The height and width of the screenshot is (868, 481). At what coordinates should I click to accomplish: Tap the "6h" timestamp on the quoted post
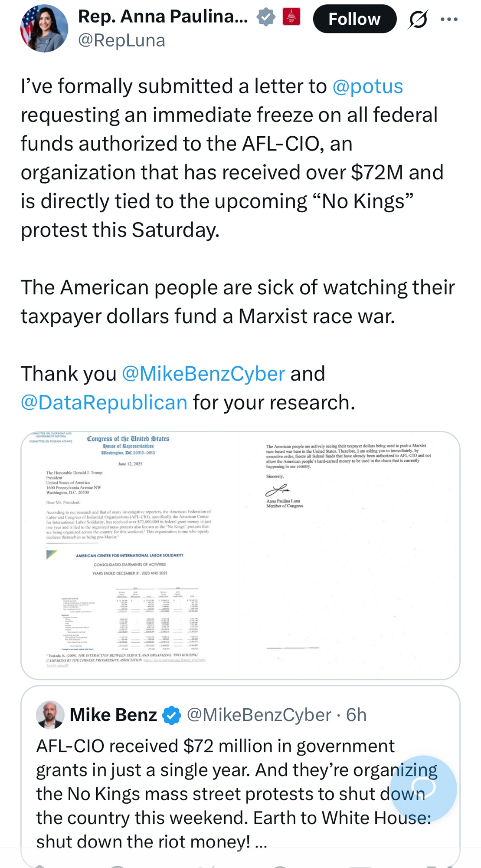(356, 715)
